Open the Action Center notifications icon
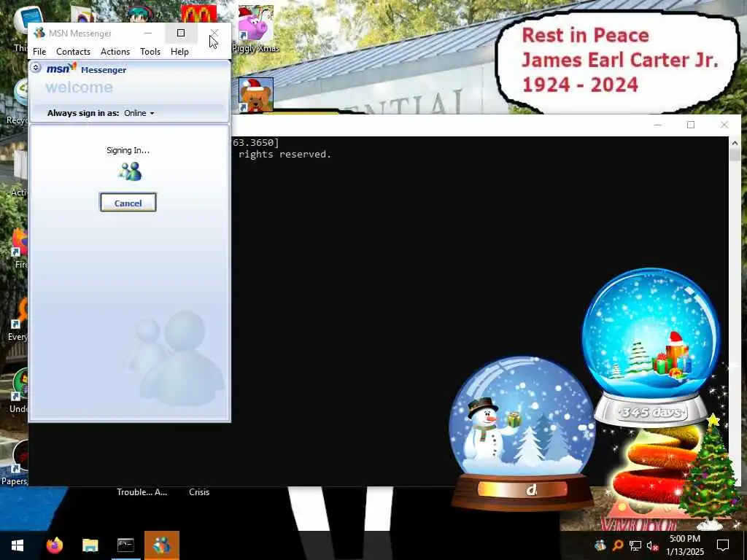Screen dimensions: 747x560 tap(723, 545)
